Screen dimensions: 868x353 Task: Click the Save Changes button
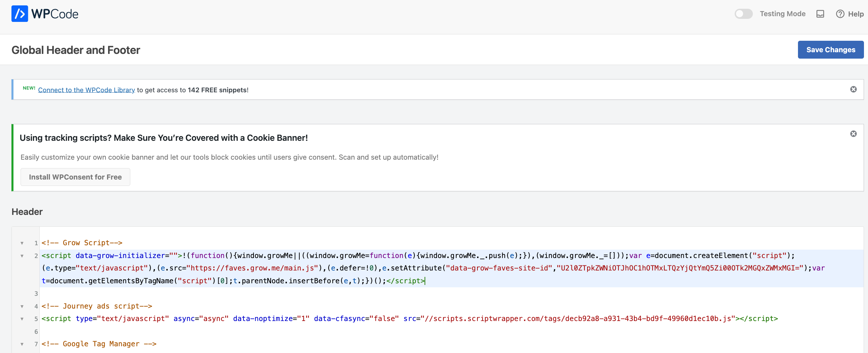830,50
